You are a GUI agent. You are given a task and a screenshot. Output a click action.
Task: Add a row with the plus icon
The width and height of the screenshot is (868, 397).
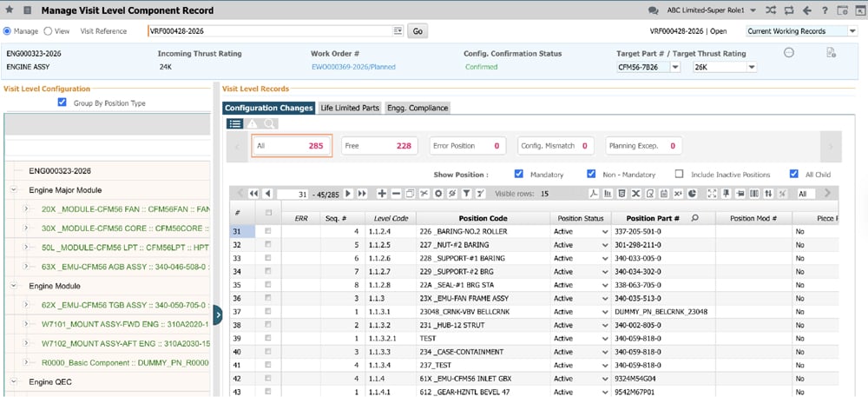(381, 193)
